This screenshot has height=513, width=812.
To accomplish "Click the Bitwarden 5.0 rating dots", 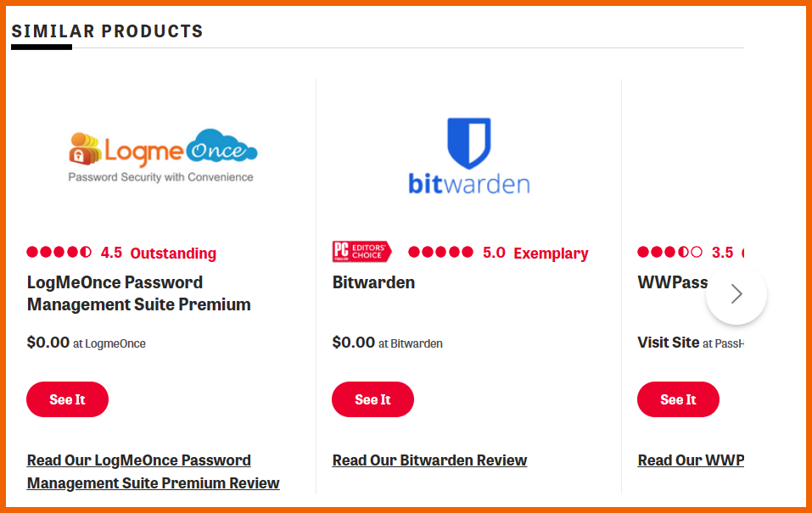I will [x=440, y=252].
